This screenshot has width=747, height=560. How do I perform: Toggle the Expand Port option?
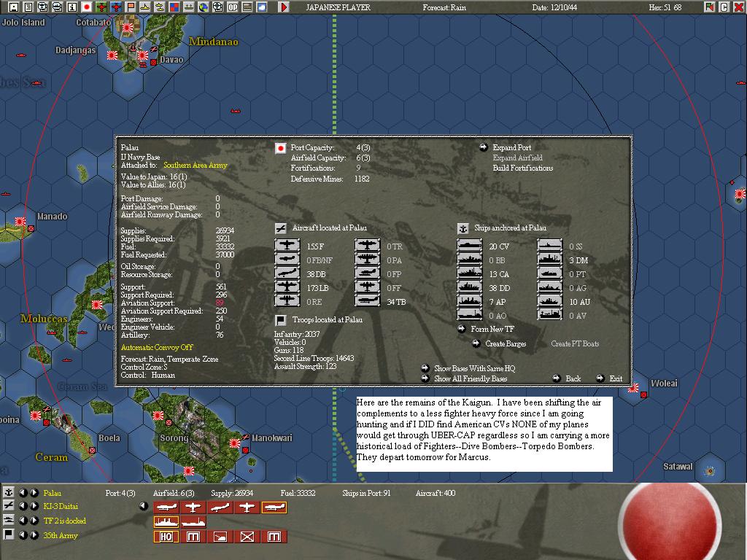[x=511, y=147]
